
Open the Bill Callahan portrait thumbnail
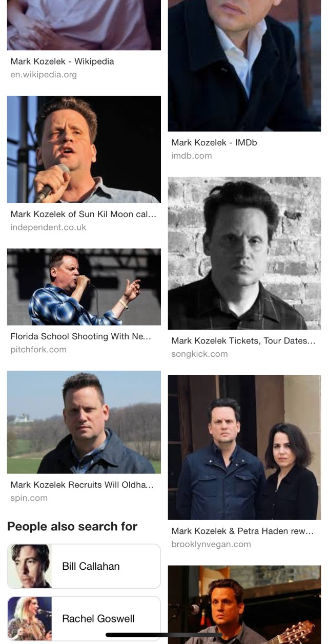pyautogui.click(x=30, y=566)
